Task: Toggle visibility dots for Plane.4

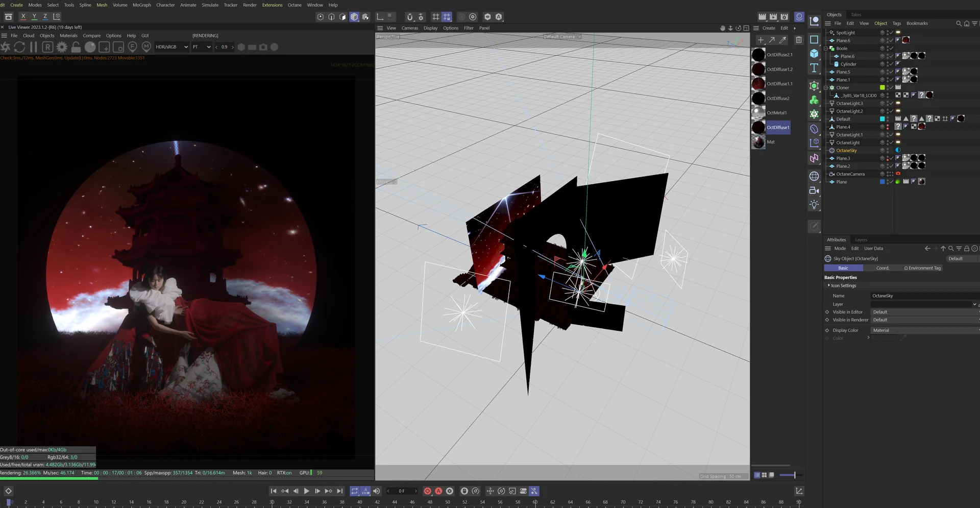Action: (x=888, y=127)
